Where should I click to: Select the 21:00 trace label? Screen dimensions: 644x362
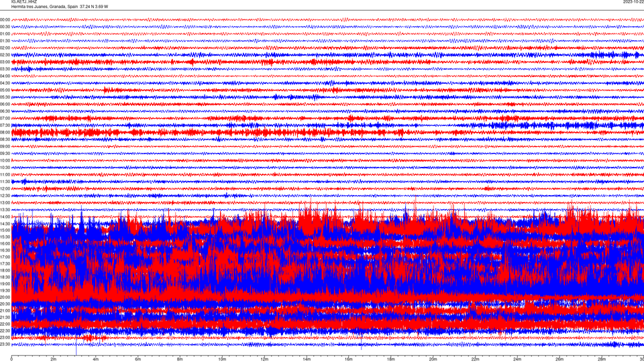5,310
